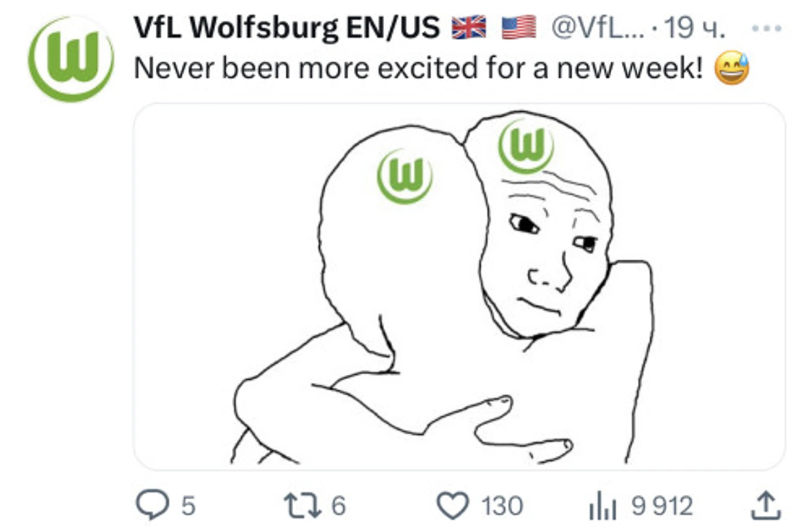Click the Wolfsburg logo on the right forehead
812x526 pixels.
coord(526,146)
